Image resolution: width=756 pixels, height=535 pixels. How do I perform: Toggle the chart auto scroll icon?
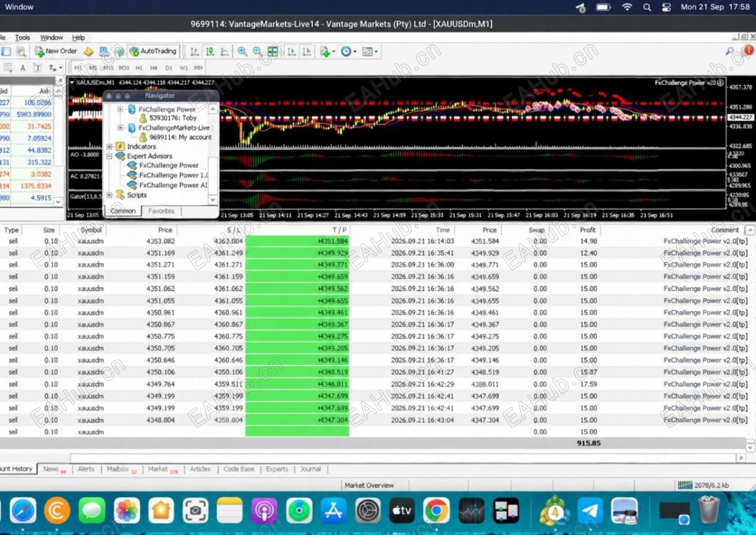pyautogui.click(x=291, y=52)
